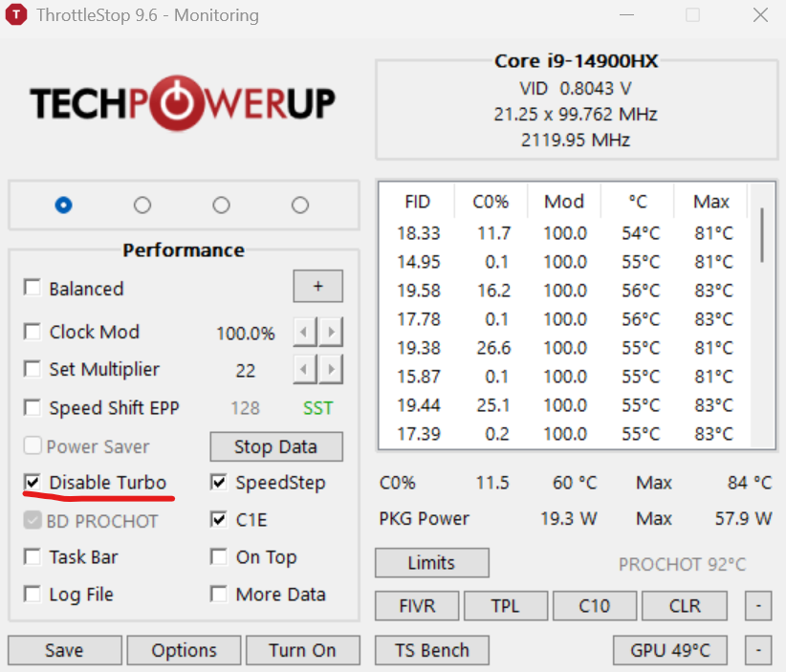Close the ThrottleStop window
786x672 pixels.
[760, 15]
